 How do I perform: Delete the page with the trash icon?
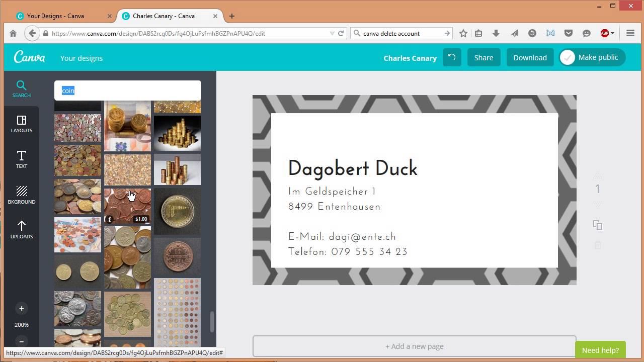[597, 245]
